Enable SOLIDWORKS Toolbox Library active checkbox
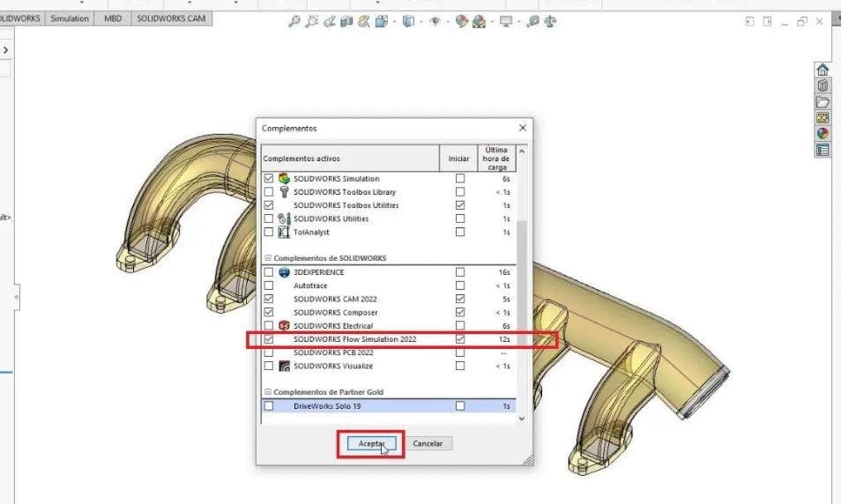The image size is (841, 504). point(269,192)
